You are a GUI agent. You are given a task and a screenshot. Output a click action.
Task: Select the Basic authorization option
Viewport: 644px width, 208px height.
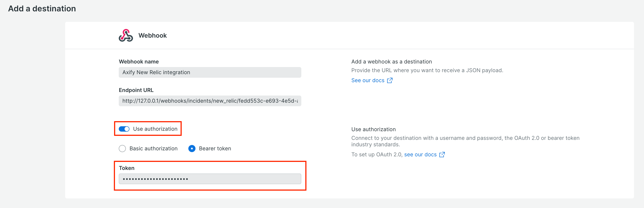tap(122, 148)
